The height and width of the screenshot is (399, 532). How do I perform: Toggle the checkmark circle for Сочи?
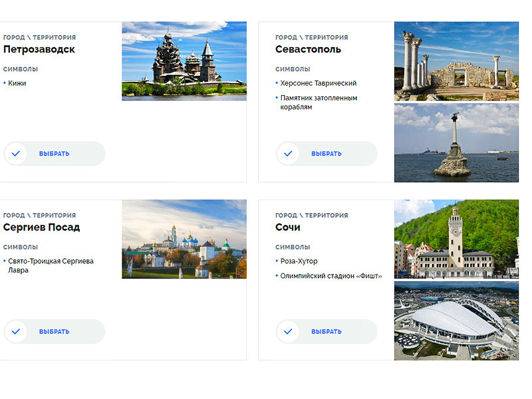[x=288, y=332]
